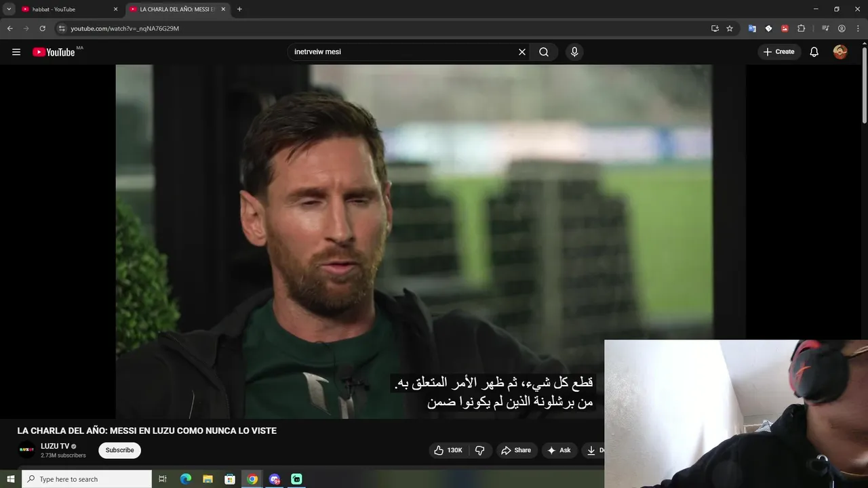Close the 'LA CHARLA DEL AÑO' tab
Image resolution: width=868 pixels, height=488 pixels.
(223, 9)
